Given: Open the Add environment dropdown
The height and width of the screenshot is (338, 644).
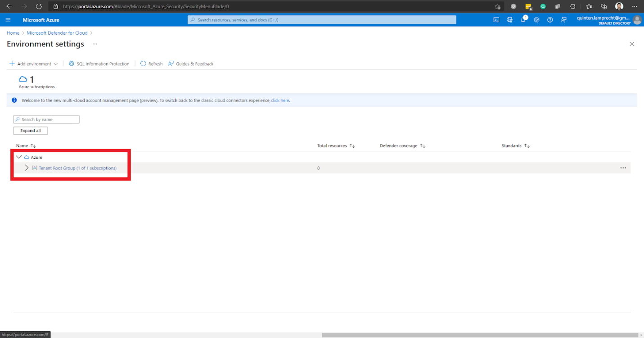Looking at the screenshot, I should pyautogui.click(x=34, y=64).
